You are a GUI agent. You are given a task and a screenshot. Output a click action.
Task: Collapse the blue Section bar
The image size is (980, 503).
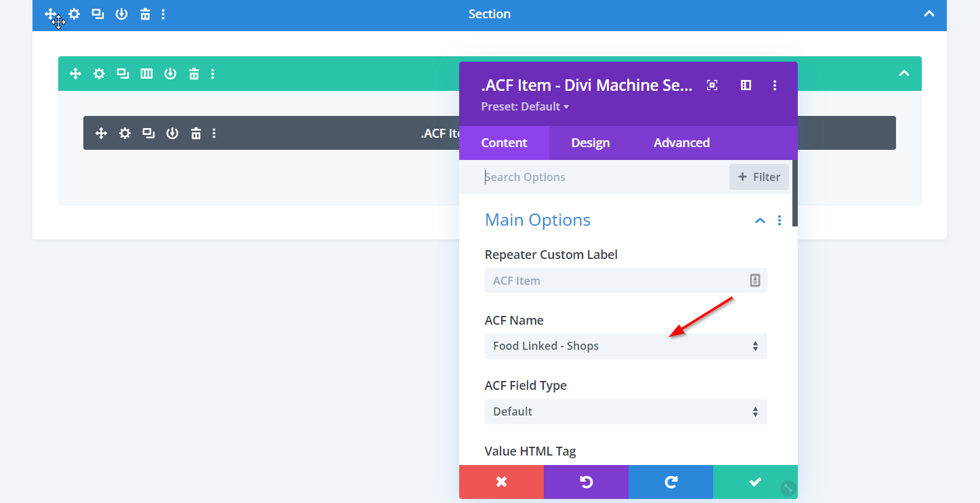click(x=929, y=14)
